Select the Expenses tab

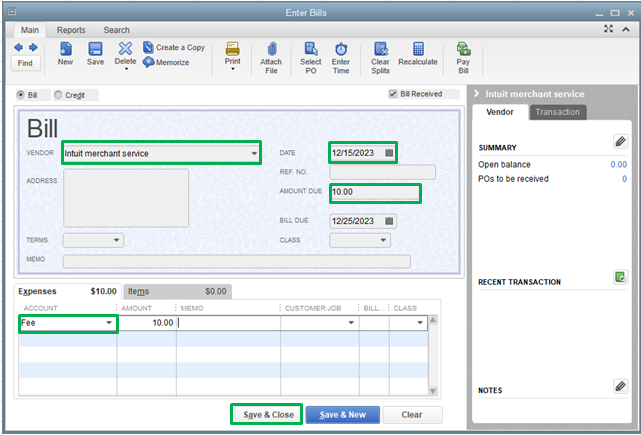pos(67,291)
